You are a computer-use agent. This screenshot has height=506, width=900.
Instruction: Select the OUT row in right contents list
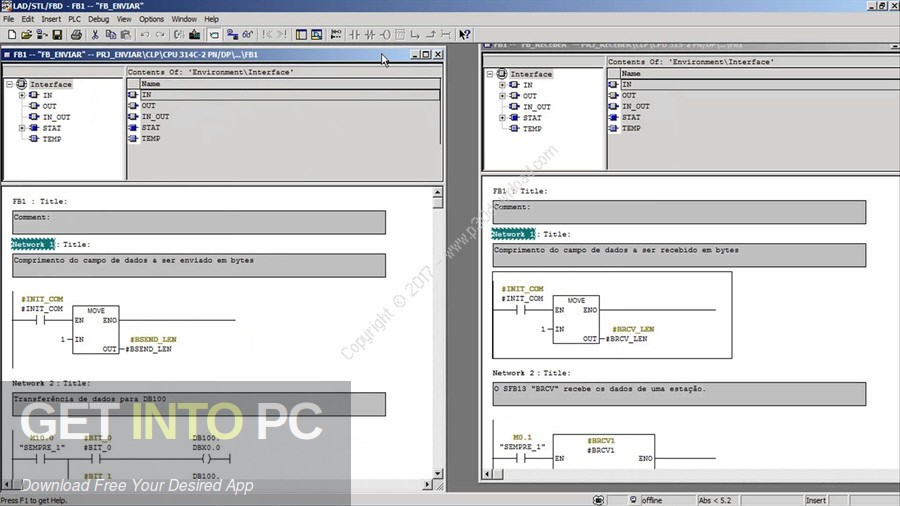click(753, 95)
